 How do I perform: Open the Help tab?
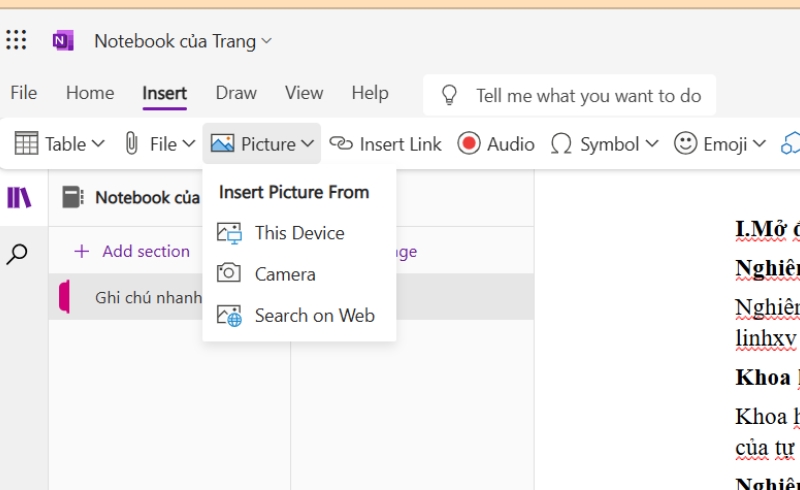coord(370,93)
